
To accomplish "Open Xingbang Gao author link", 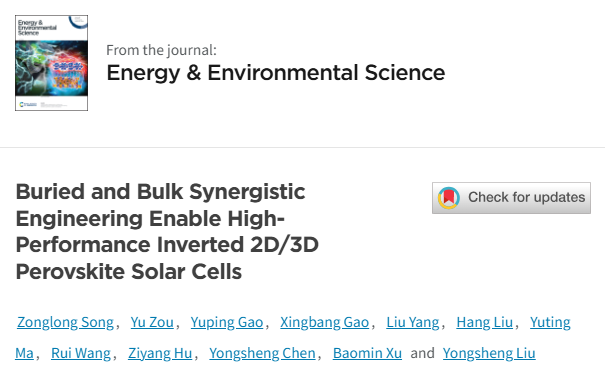I will pos(324,322).
